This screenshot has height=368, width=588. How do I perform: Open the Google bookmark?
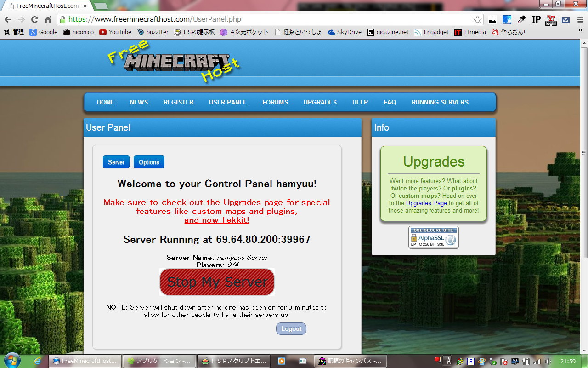click(44, 32)
